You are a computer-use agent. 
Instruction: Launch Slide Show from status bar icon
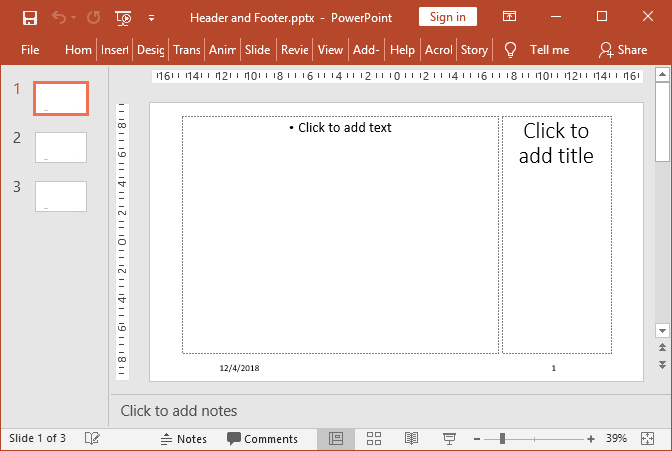click(x=450, y=438)
